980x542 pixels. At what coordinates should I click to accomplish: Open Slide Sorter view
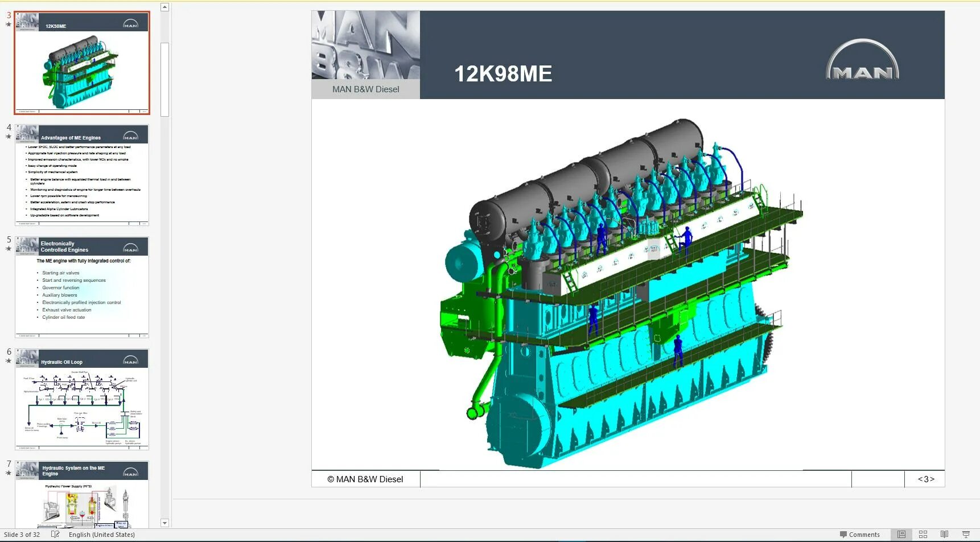coord(923,535)
